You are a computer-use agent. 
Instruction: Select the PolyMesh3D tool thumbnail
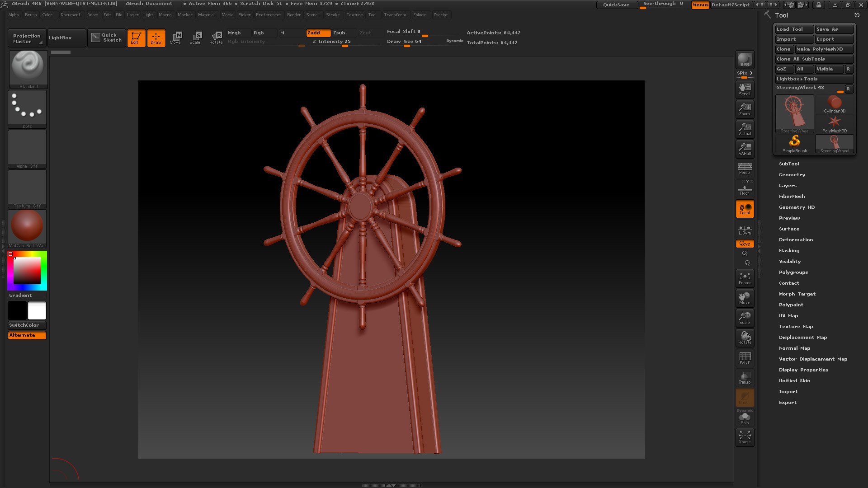834,124
